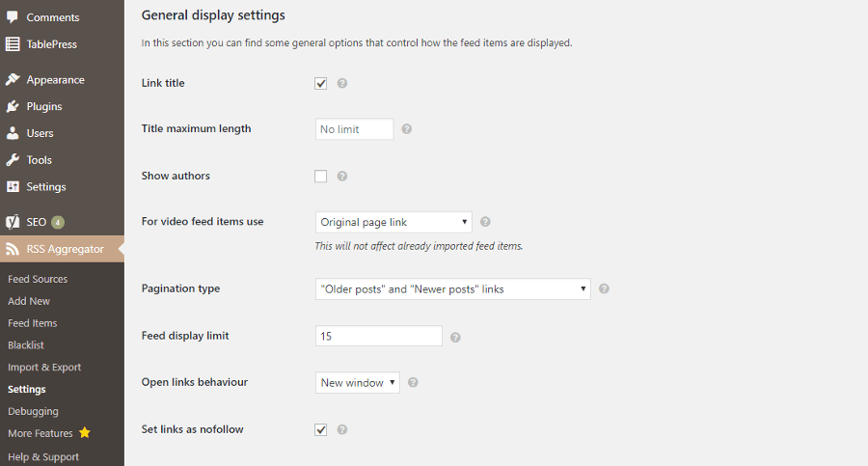The height and width of the screenshot is (466, 868).
Task: Click the help icon beside Pagination type dropdown
Action: [604, 288]
